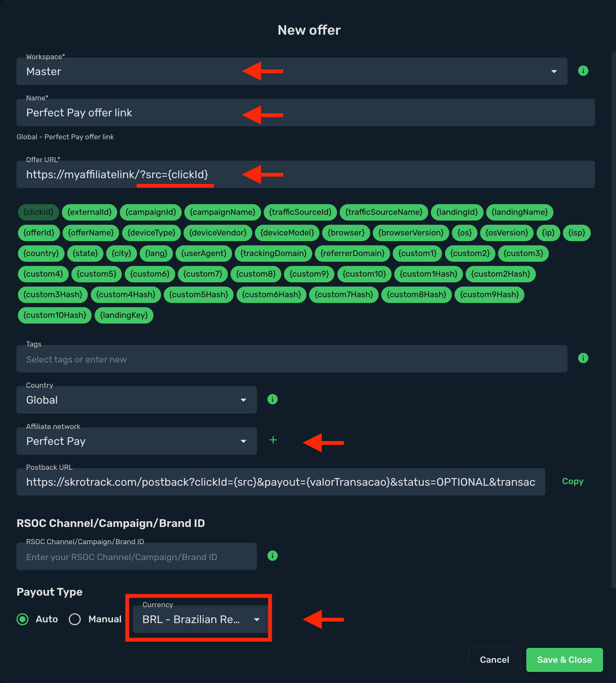Insert the {custom10Hash} token
Viewport: 616px width, 683px height.
pos(55,315)
